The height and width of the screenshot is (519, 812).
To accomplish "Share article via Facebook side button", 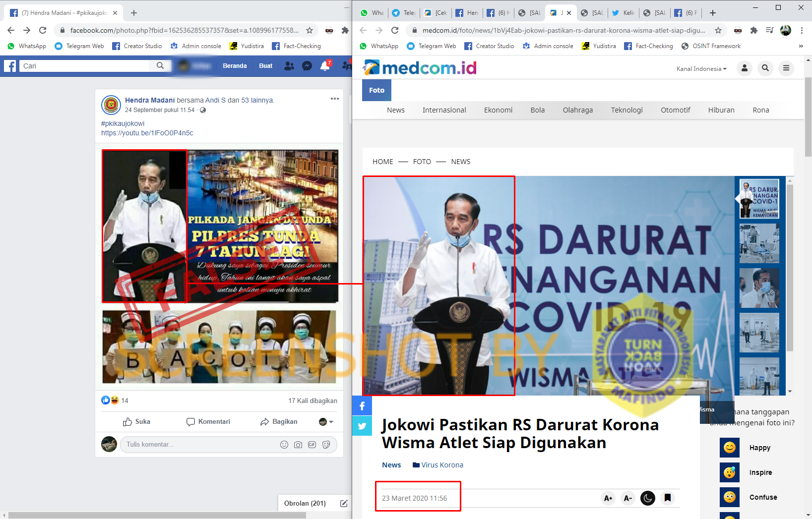I will [362, 406].
